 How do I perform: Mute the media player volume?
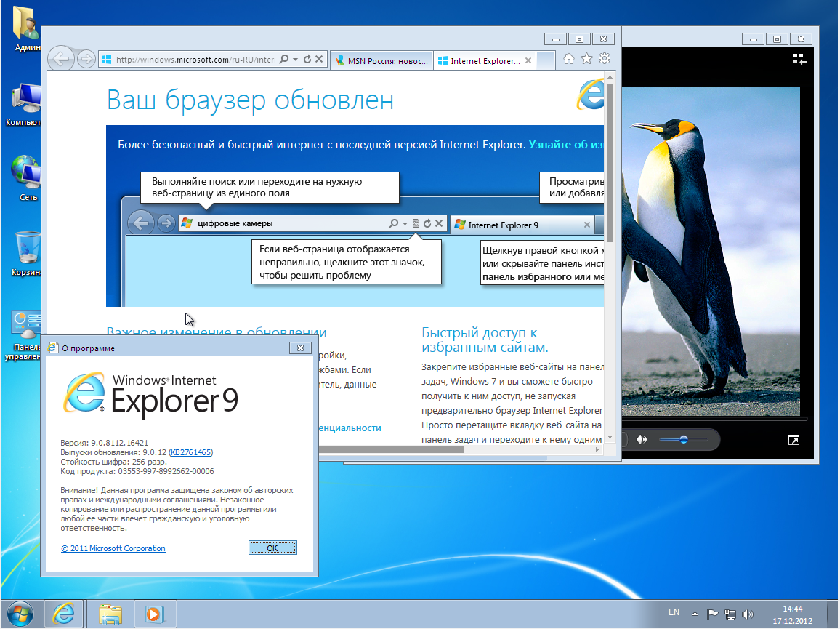641,440
